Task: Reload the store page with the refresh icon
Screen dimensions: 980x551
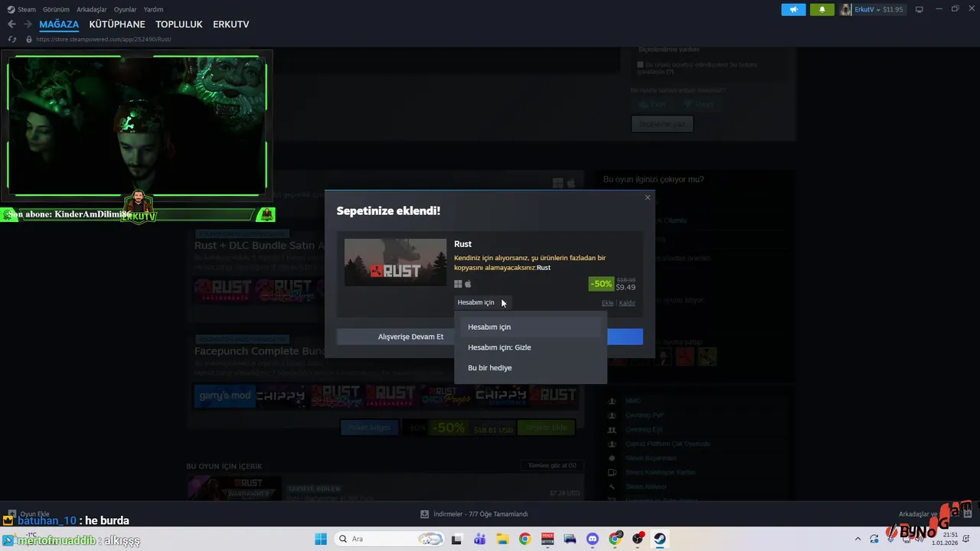Action: pyautogui.click(x=11, y=39)
